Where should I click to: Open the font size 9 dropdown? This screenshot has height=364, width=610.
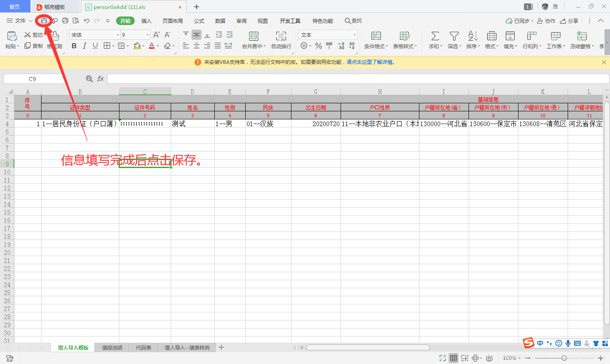tap(147, 35)
